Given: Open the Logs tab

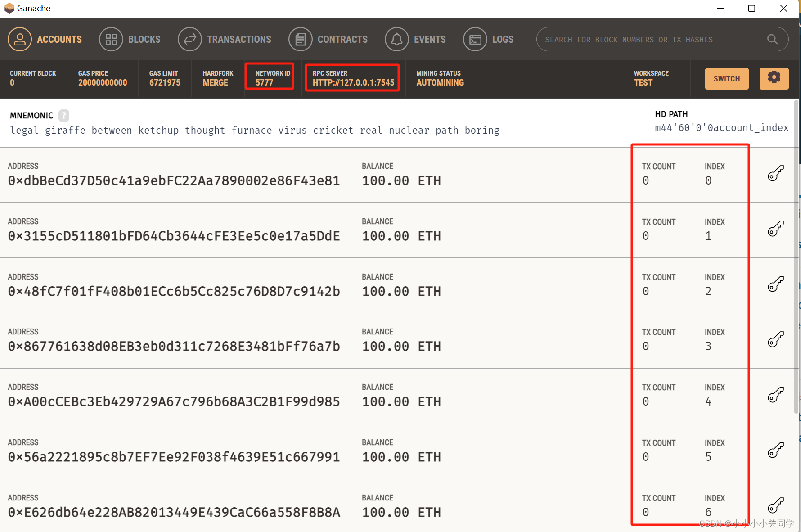Looking at the screenshot, I should tap(488, 39).
